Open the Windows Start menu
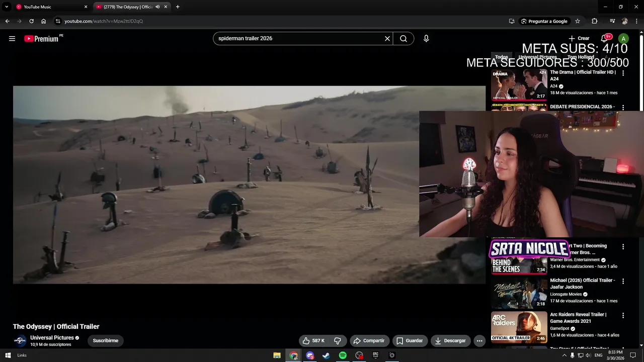 8,355
